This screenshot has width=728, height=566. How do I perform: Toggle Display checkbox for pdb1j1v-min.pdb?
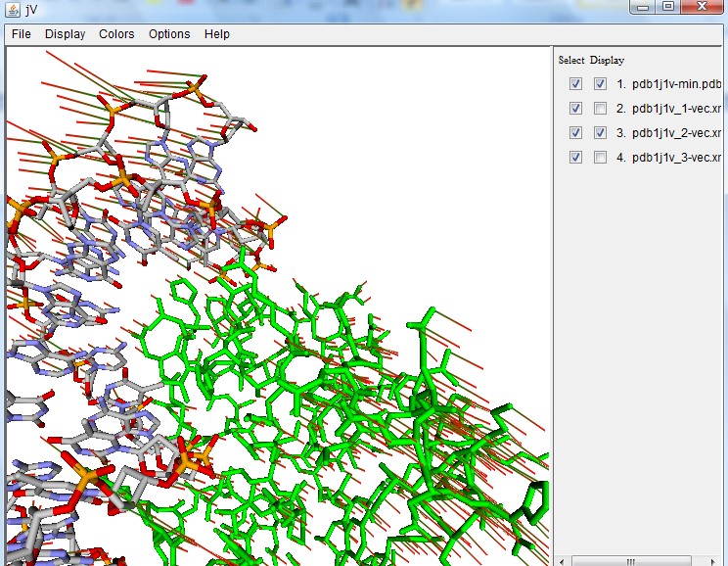pyautogui.click(x=600, y=83)
